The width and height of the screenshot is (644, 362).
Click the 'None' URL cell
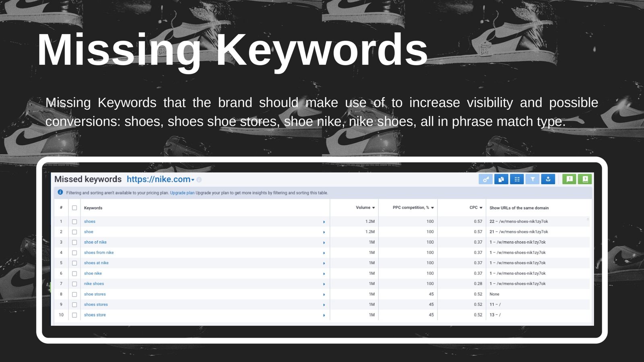(494, 294)
